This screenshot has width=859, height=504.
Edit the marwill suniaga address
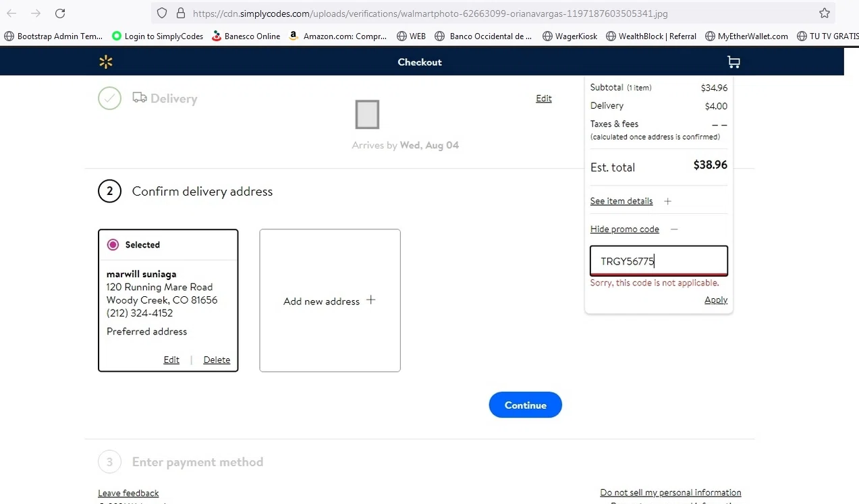[x=171, y=360]
